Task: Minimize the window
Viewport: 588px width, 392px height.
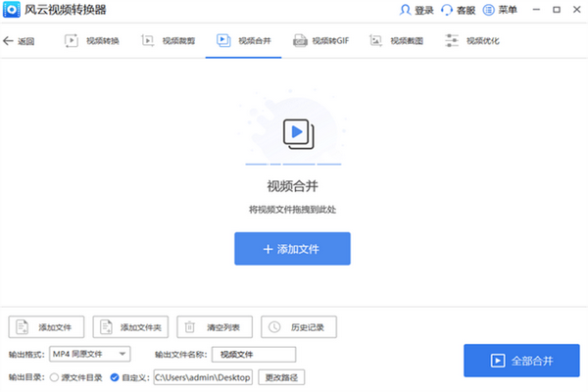Action: click(x=536, y=10)
